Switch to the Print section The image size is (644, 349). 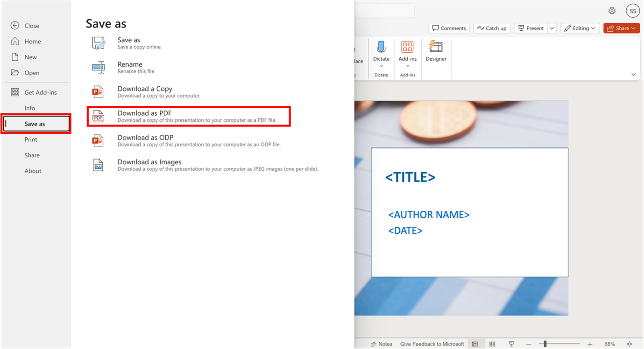pyautogui.click(x=31, y=139)
